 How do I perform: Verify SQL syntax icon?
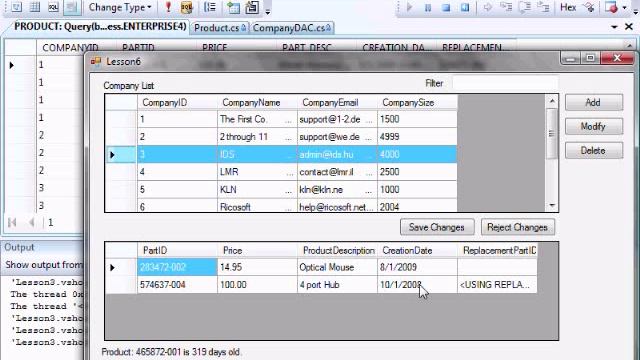(x=187, y=7)
